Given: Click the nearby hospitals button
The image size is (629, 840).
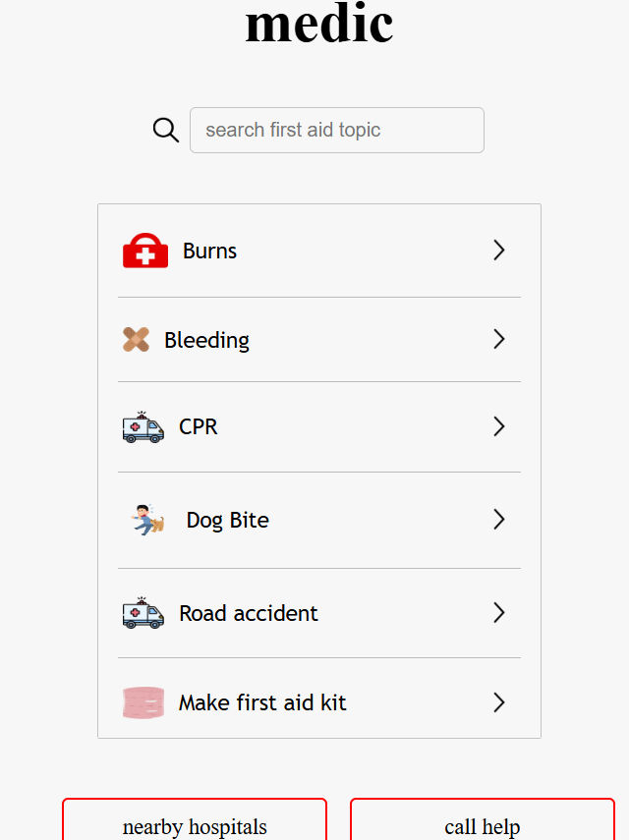Looking at the screenshot, I should [195, 819].
